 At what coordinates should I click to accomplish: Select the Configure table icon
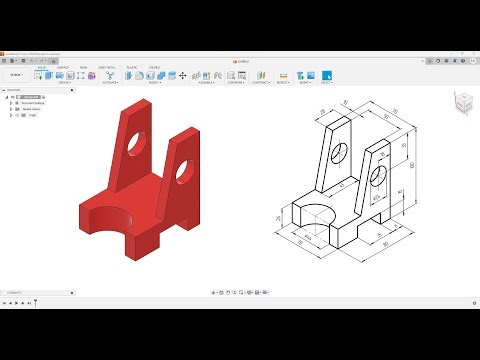[242, 75]
